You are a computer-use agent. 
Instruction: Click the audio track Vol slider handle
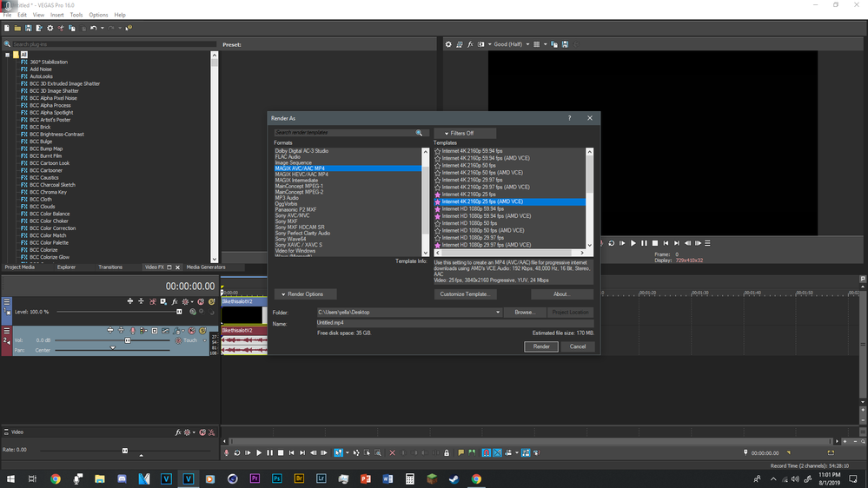pos(128,341)
